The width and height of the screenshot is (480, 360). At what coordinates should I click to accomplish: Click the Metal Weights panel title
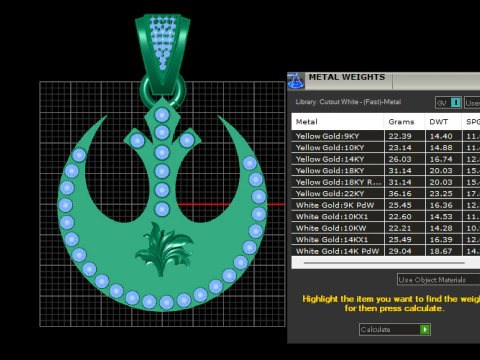coord(347,77)
